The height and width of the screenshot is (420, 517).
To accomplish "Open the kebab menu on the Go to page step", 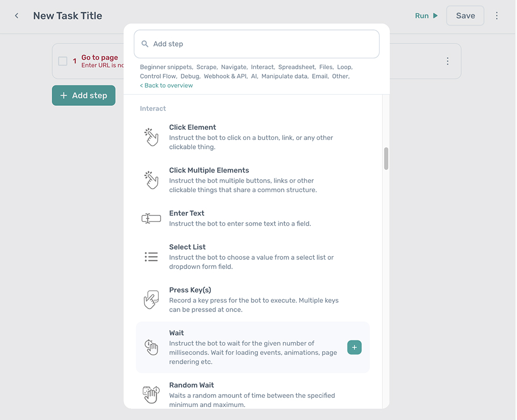I will coord(447,61).
